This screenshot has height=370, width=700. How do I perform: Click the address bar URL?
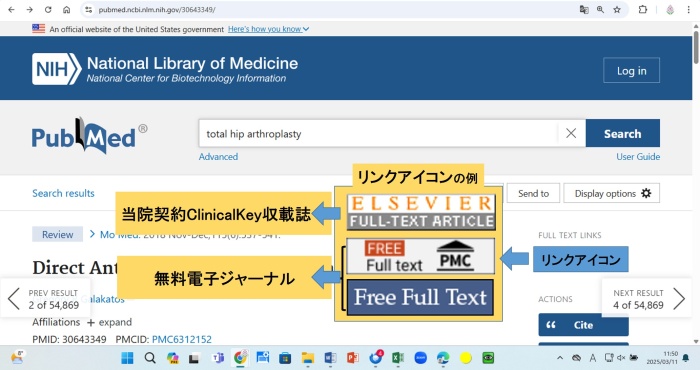tap(157, 9)
